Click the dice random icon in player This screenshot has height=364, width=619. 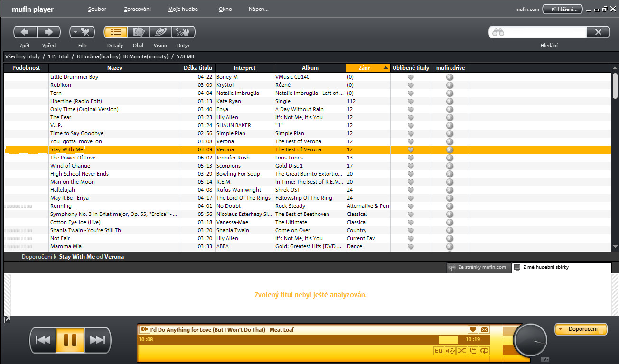pos(473,351)
